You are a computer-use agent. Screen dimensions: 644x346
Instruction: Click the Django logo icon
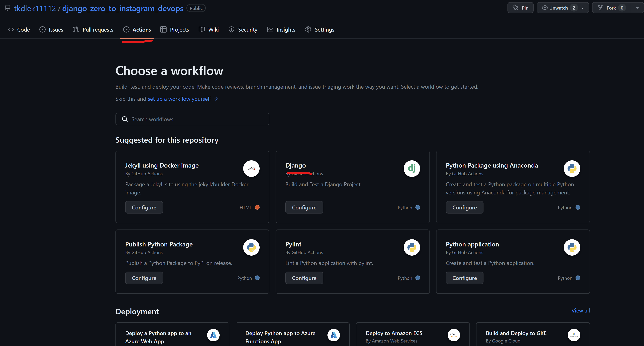[x=412, y=169]
